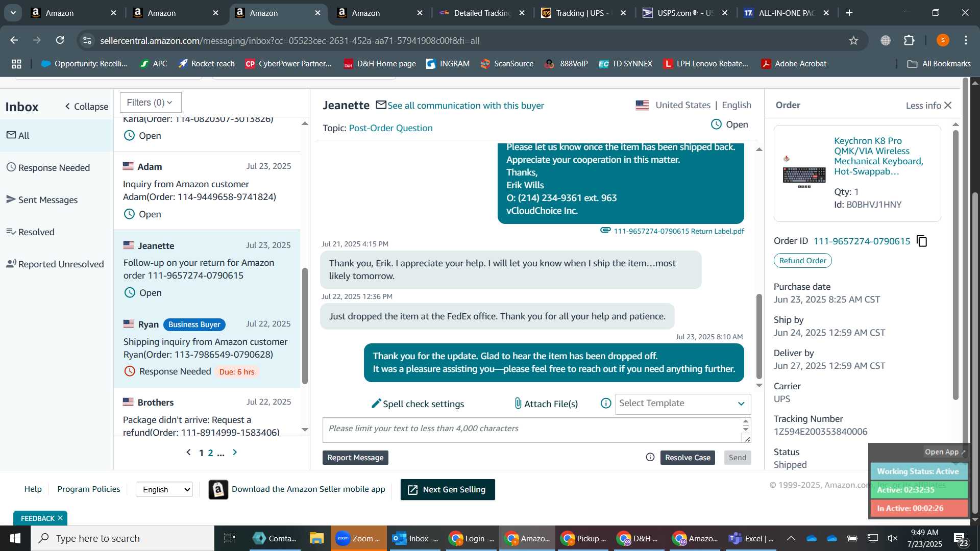Select the All inbox folder

[56, 135]
